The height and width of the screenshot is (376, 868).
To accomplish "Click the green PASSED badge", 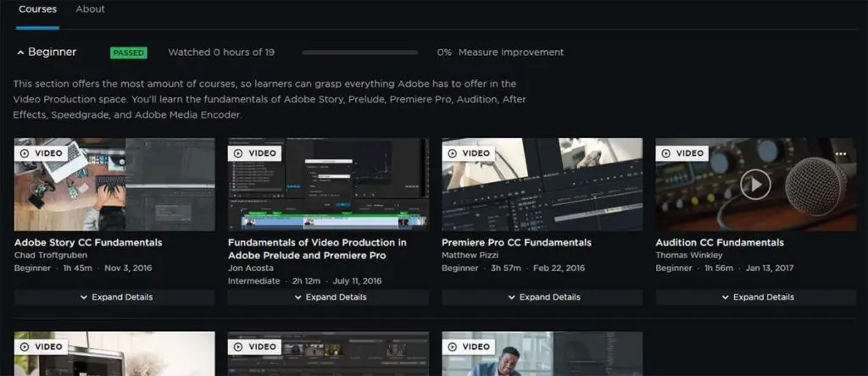I will pos(129,53).
